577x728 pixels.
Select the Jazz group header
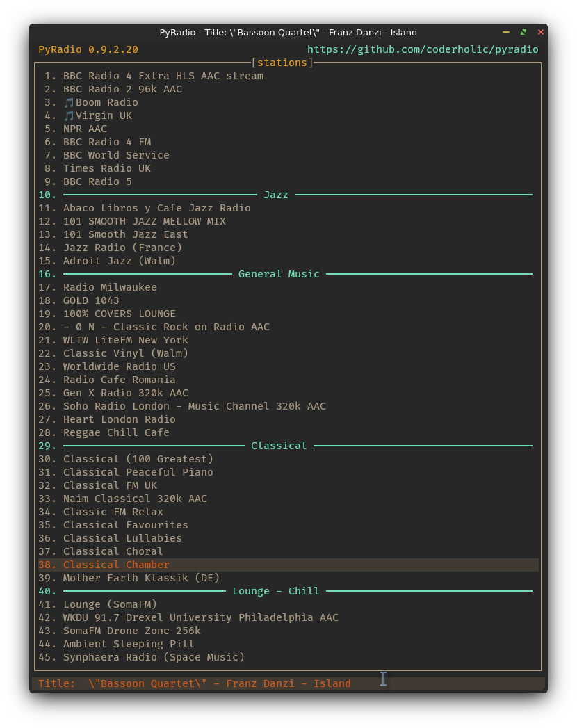click(276, 195)
